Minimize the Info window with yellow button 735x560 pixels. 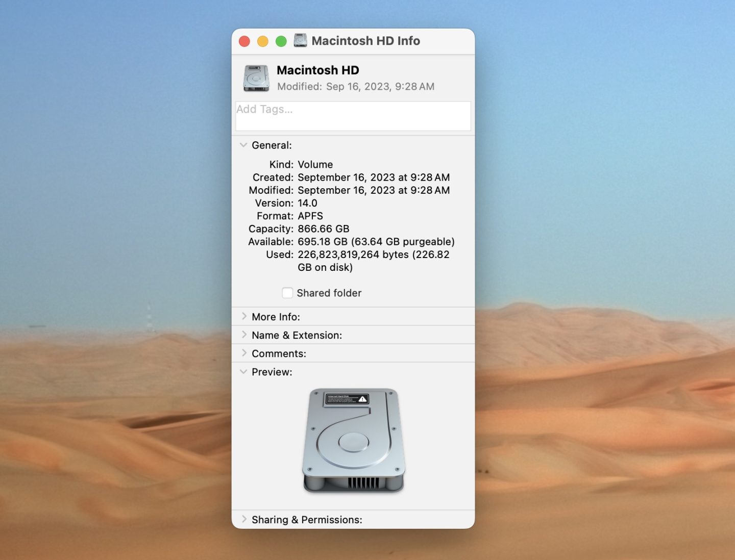click(263, 41)
